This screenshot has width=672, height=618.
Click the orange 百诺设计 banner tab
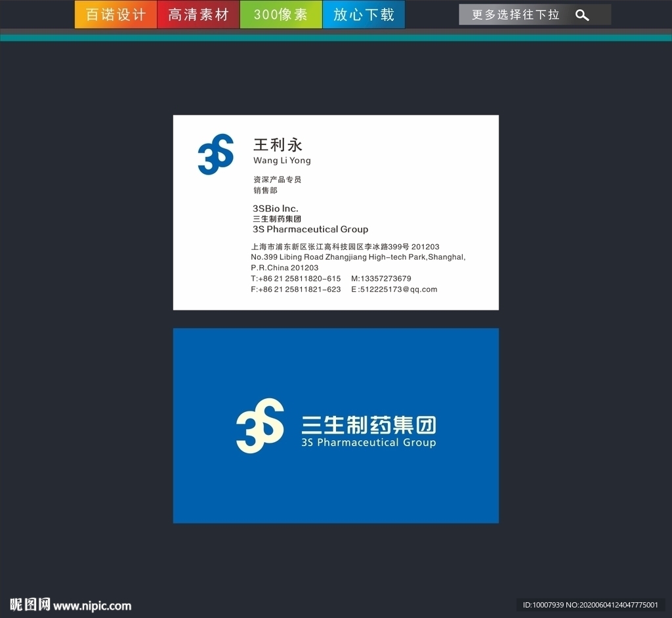tap(115, 14)
